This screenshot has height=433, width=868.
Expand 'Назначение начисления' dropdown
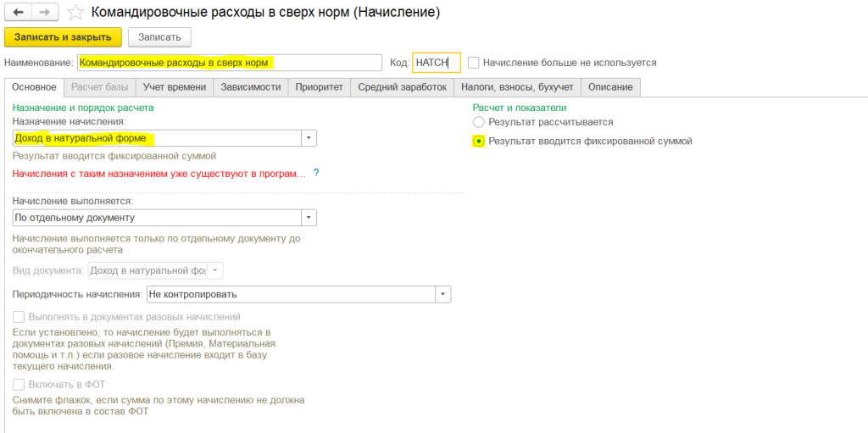pos(309,138)
